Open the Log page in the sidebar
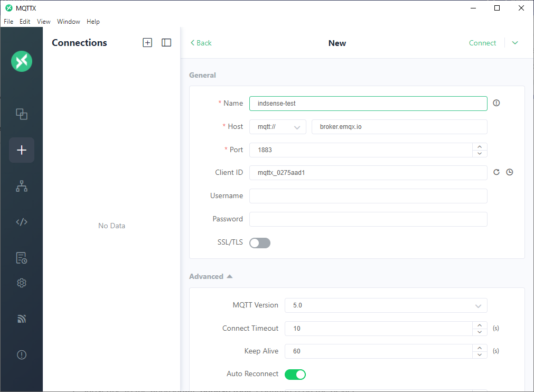The image size is (534, 392). point(22,258)
